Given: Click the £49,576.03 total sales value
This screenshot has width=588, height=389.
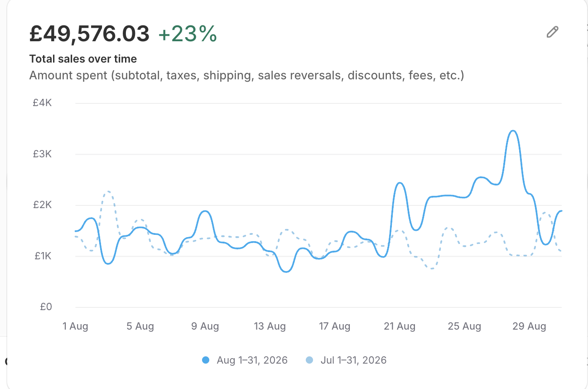Looking at the screenshot, I should (89, 34).
